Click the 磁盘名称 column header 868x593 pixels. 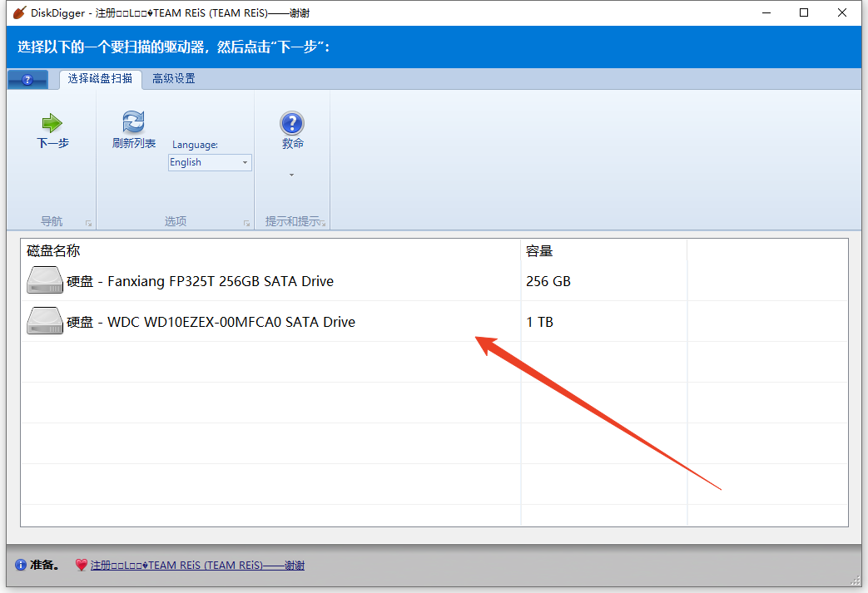pyautogui.click(x=54, y=251)
